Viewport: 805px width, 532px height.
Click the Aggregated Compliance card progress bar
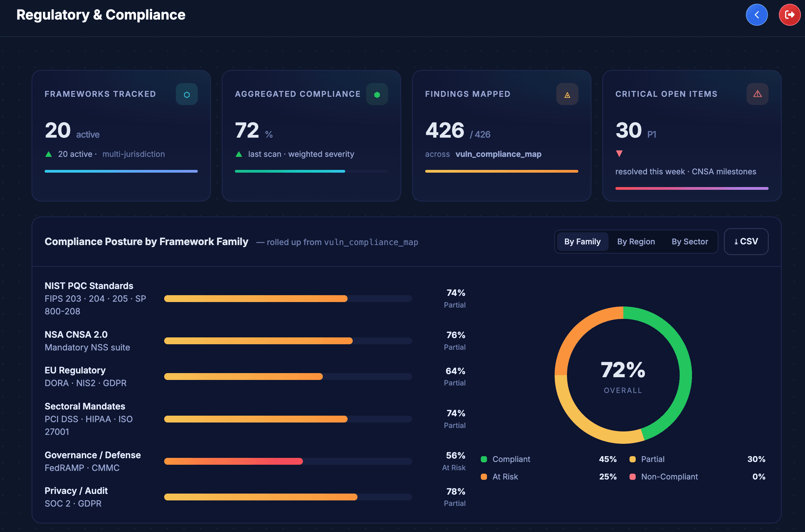[x=311, y=171]
